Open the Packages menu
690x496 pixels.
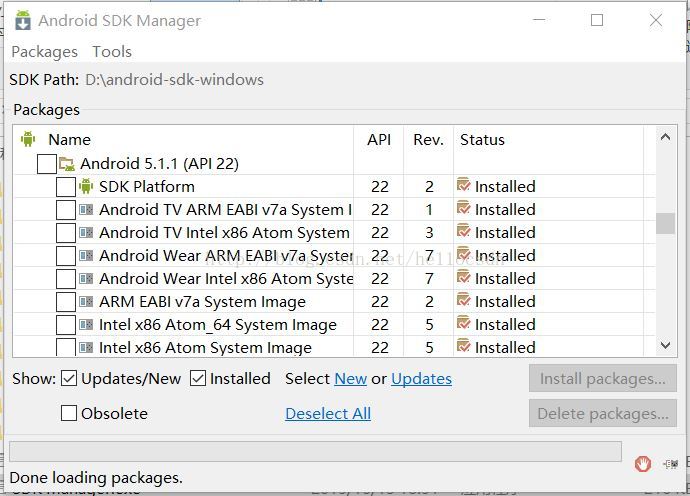[x=44, y=51]
